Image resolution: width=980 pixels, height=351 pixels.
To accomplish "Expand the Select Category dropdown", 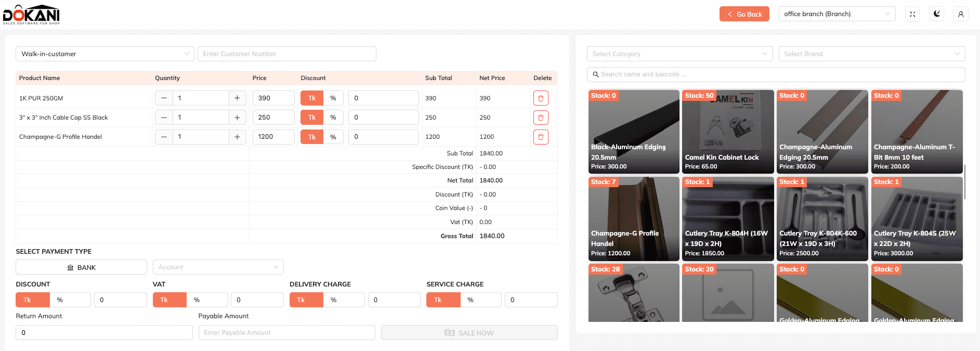I will pos(680,54).
